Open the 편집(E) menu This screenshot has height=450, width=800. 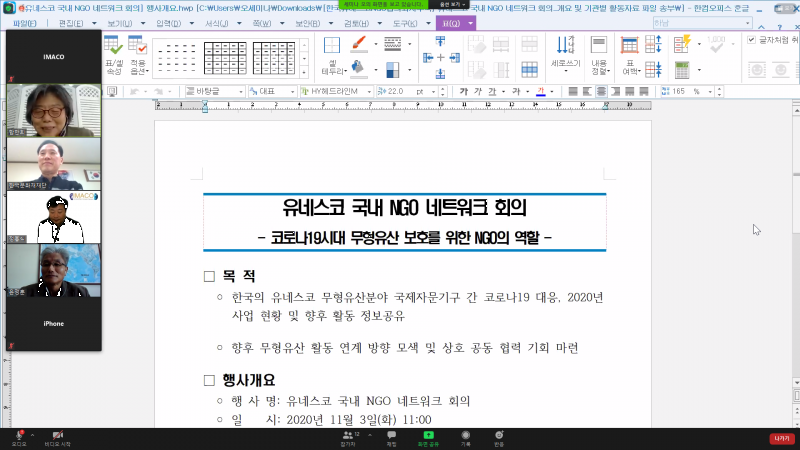coord(71,23)
